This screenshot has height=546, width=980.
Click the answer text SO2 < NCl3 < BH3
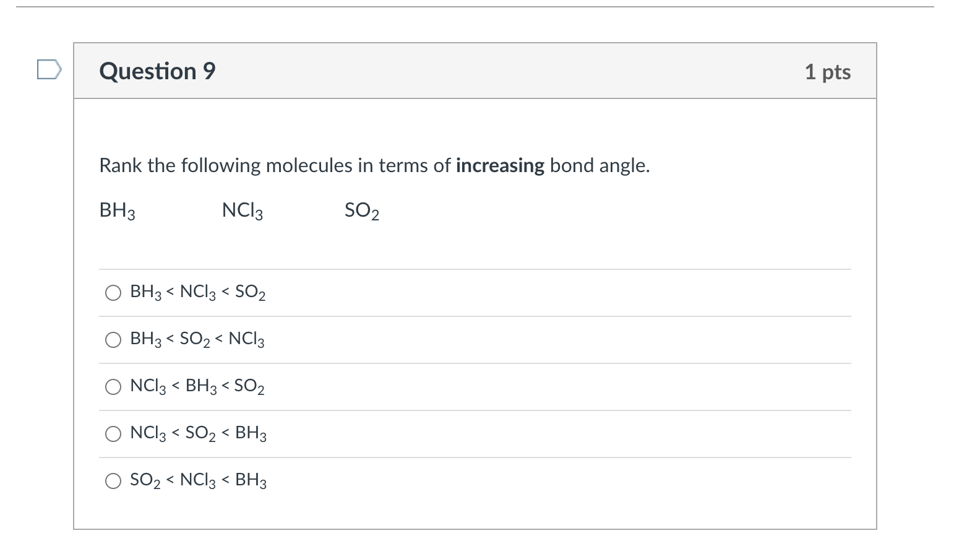coord(198,481)
